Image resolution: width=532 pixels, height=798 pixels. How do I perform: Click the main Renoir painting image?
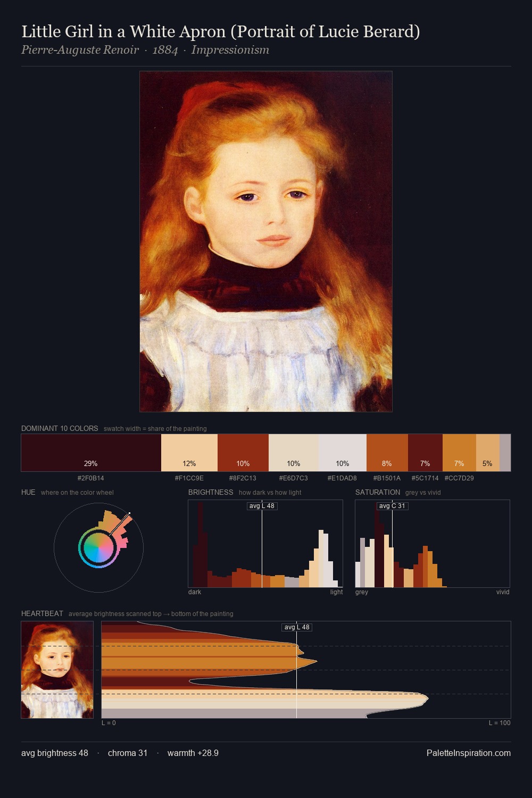(x=266, y=242)
